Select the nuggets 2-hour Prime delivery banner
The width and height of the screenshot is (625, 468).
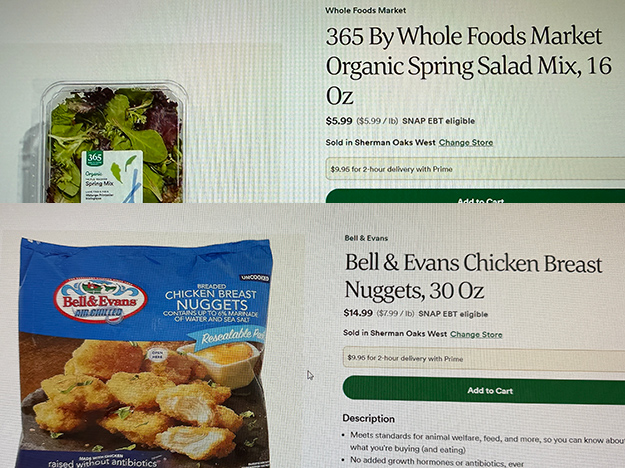click(x=484, y=358)
